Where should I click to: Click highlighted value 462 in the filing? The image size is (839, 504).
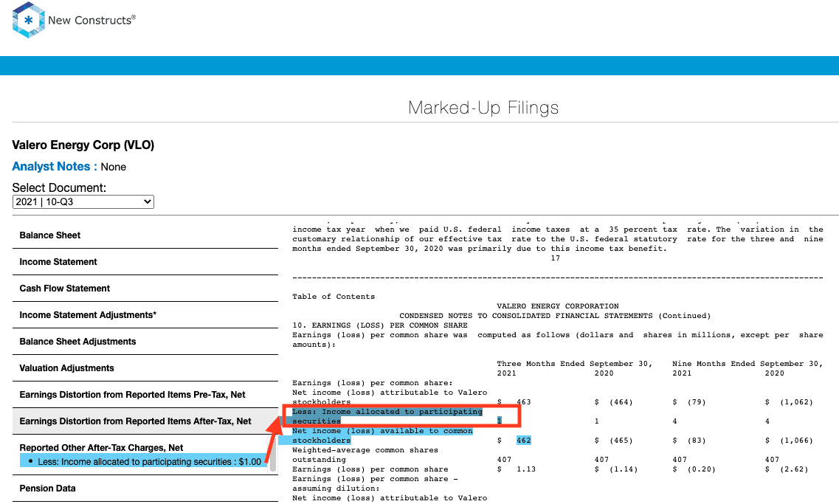[x=523, y=441]
